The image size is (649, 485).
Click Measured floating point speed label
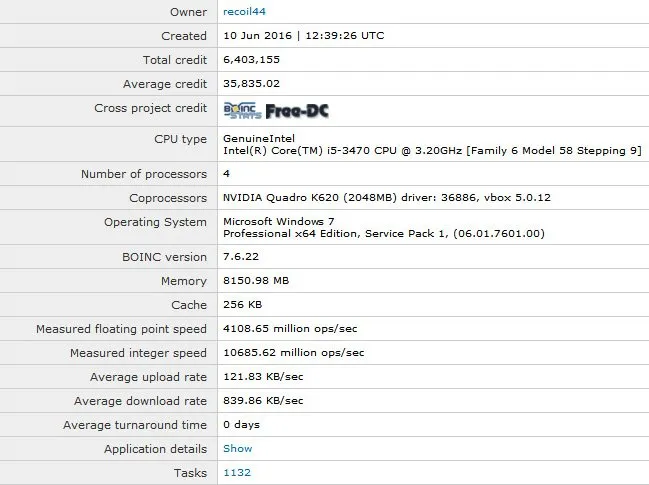tap(121, 329)
